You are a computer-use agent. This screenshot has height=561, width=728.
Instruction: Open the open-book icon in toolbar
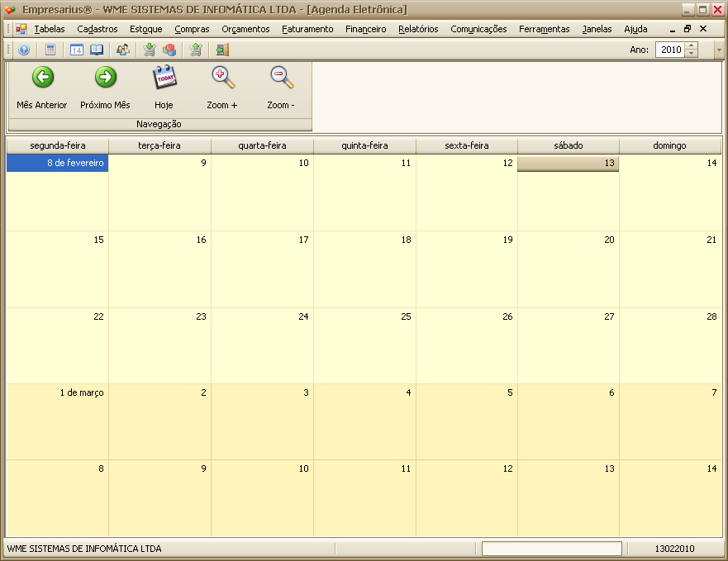point(97,50)
